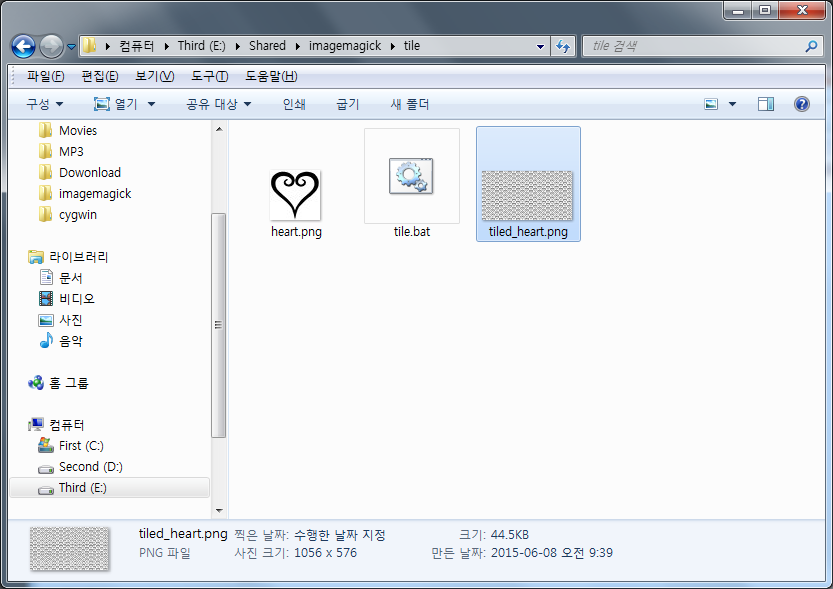Open the 파일(F) menu
833x589 pixels.
(x=45, y=77)
